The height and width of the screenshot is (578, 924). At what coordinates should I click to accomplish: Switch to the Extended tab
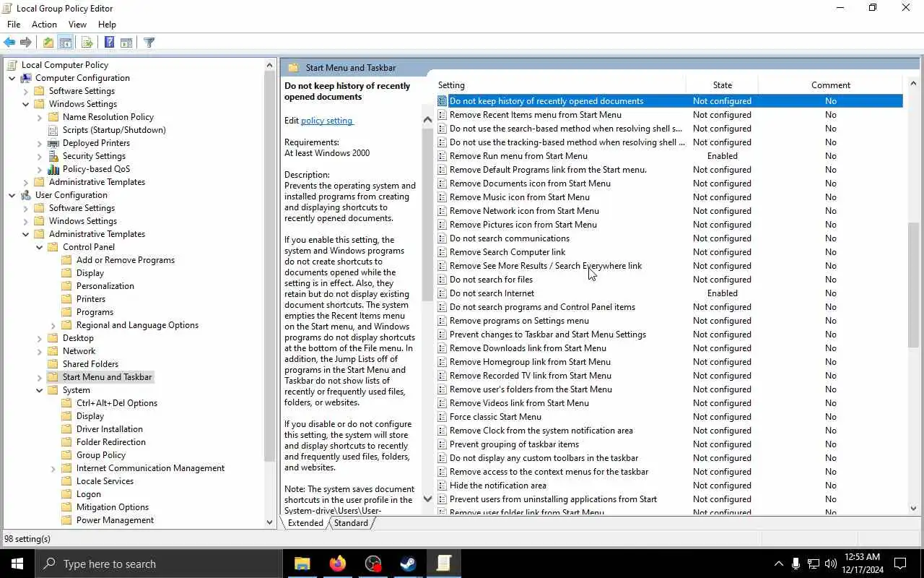[305, 523]
